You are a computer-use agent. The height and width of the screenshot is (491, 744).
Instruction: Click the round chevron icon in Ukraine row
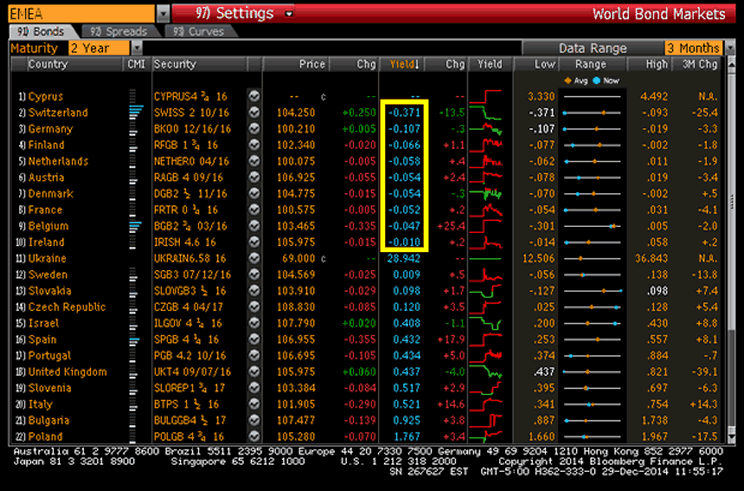tap(254, 258)
